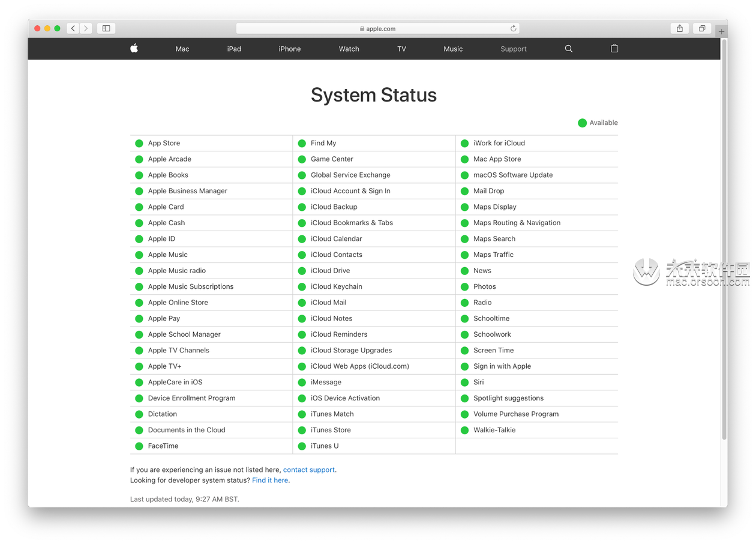Open the Watch menu item
This screenshot has width=756, height=544.
349,49
